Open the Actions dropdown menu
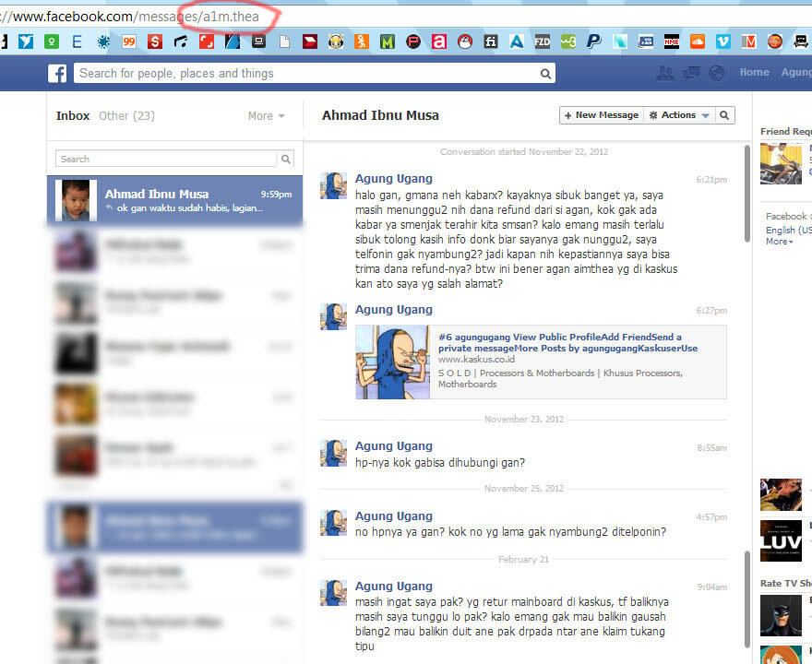This screenshot has height=664, width=812. 679,115
